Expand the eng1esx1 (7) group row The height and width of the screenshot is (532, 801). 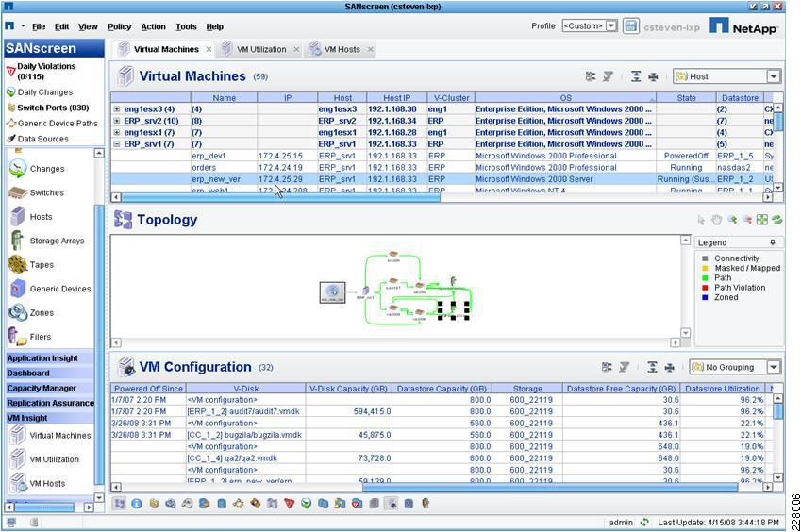[x=116, y=132]
